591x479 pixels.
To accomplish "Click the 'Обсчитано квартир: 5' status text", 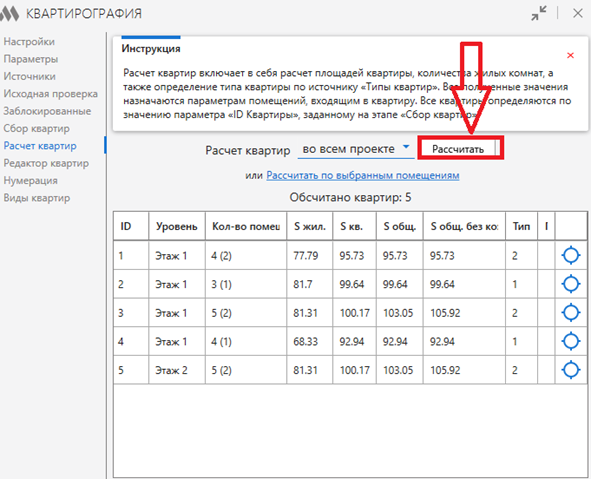I will (x=350, y=197).
